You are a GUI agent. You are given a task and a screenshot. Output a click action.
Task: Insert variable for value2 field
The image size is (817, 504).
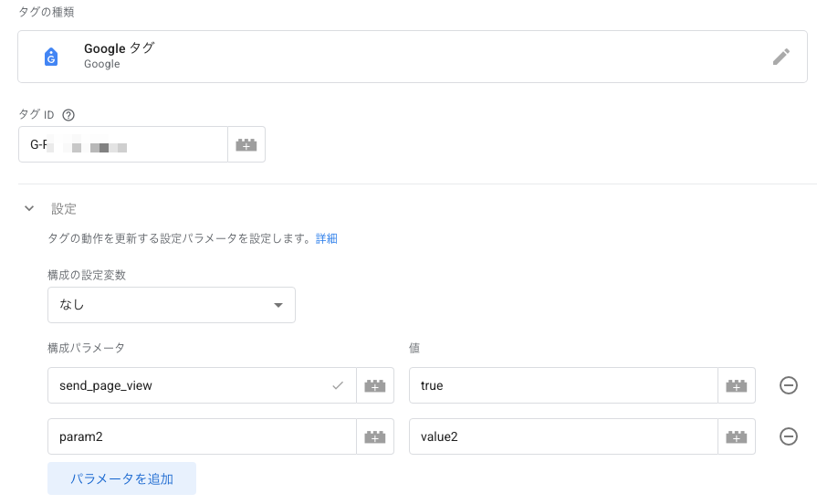[737, 436]
